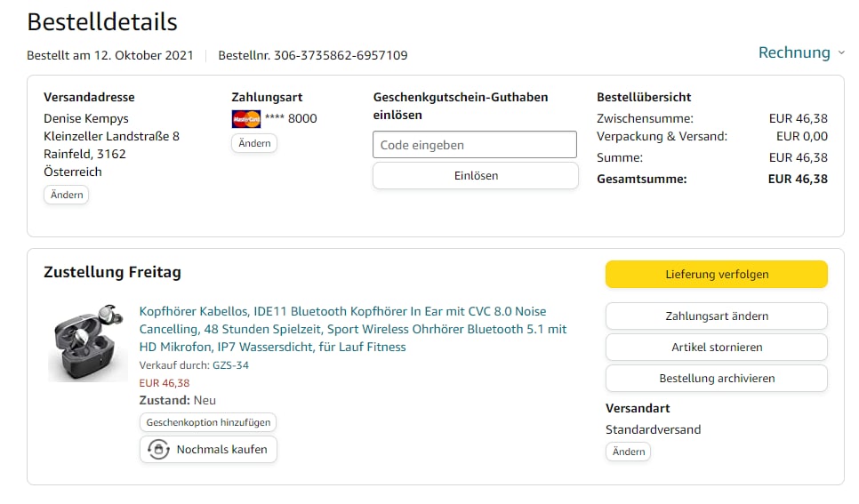Change the shipping address (Ändern)
This screenshot has height=504, width=859.
point(67,195)
